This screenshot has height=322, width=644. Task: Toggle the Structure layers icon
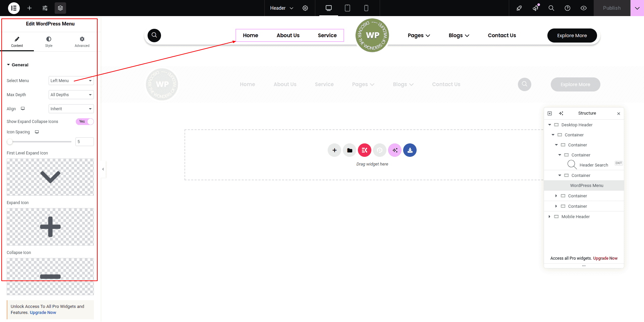(60, 8)
